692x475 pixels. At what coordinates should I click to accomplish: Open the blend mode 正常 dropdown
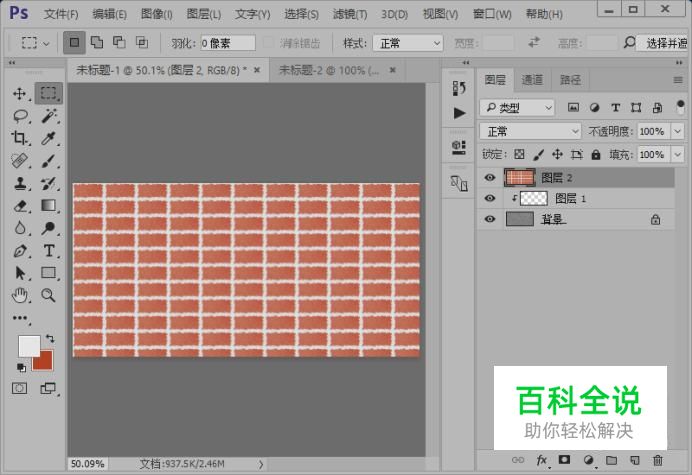click(x=530, y=131)
